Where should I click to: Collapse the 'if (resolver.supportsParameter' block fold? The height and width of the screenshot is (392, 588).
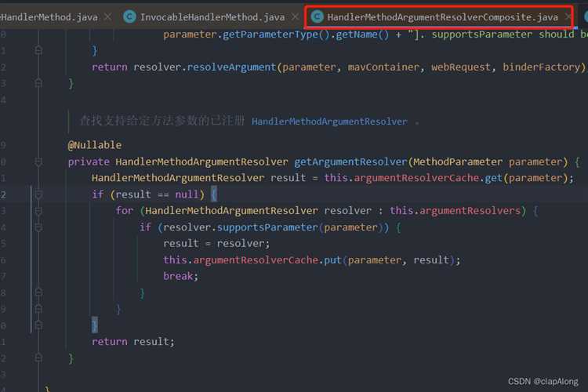click(x=38, y=227)
